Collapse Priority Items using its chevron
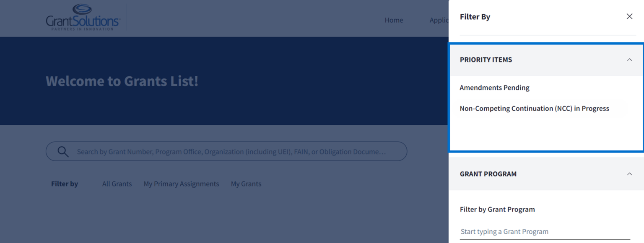The image size is (644, 243). point(629,60)
